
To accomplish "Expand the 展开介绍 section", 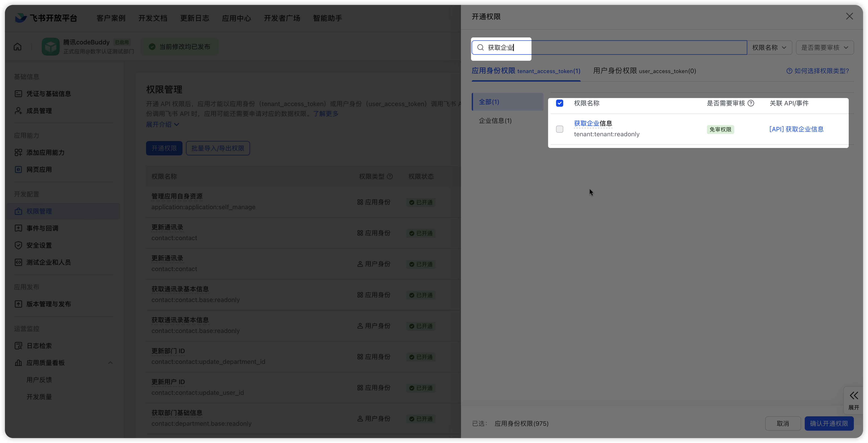I will point(162,125).
